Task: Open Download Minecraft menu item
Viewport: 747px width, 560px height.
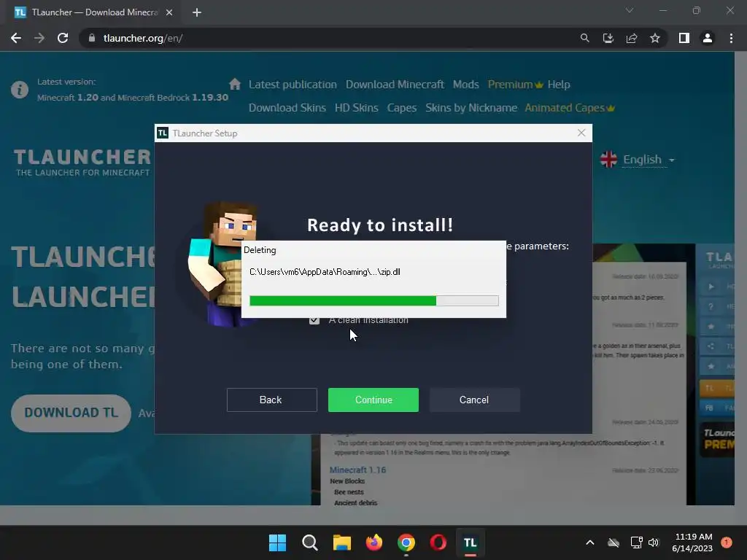Action: [x=395, y=85]
